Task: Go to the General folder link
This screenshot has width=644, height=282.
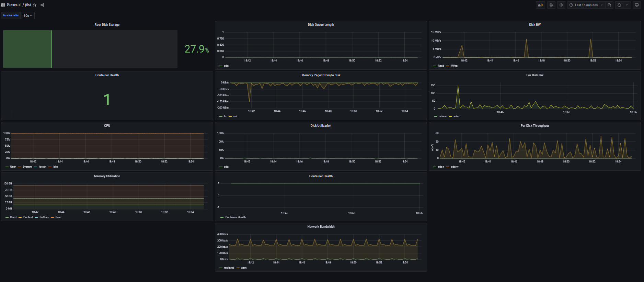Action: (14, 5)
